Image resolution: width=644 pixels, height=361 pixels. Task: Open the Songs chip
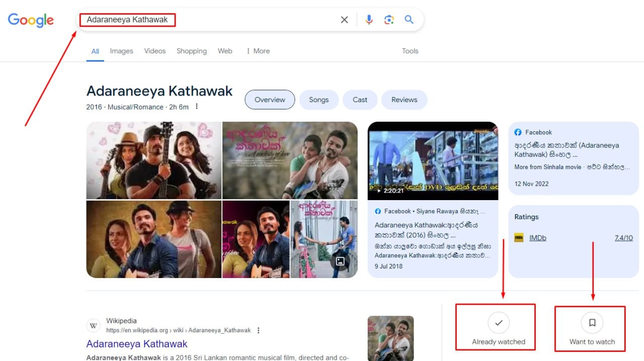318,100
